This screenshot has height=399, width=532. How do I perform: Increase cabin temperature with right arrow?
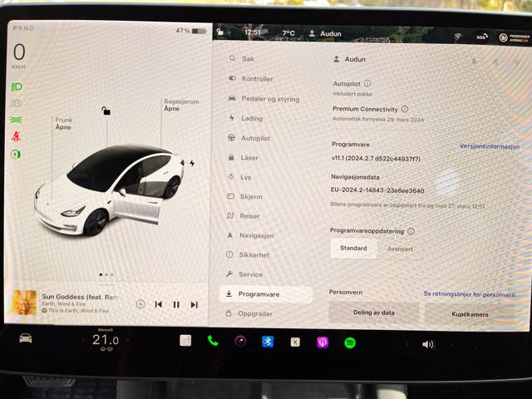click(x=127, y=339)
